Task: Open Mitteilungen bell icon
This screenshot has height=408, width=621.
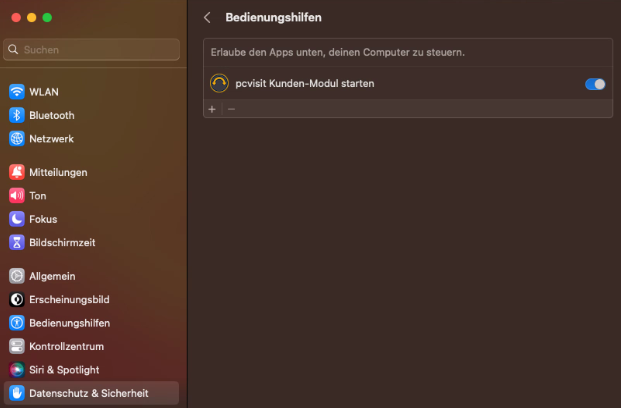Action: point(17,172)
